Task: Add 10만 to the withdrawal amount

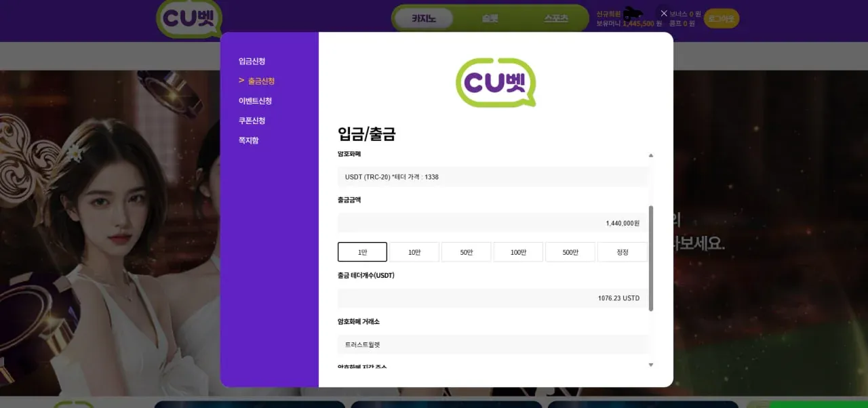Action: (x=414, y=252)
